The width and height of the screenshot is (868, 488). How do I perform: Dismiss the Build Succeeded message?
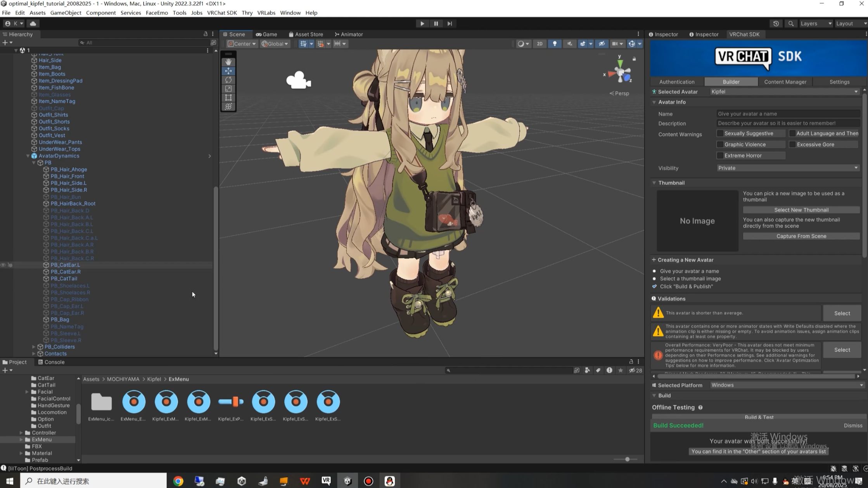[x=853, y=426]
